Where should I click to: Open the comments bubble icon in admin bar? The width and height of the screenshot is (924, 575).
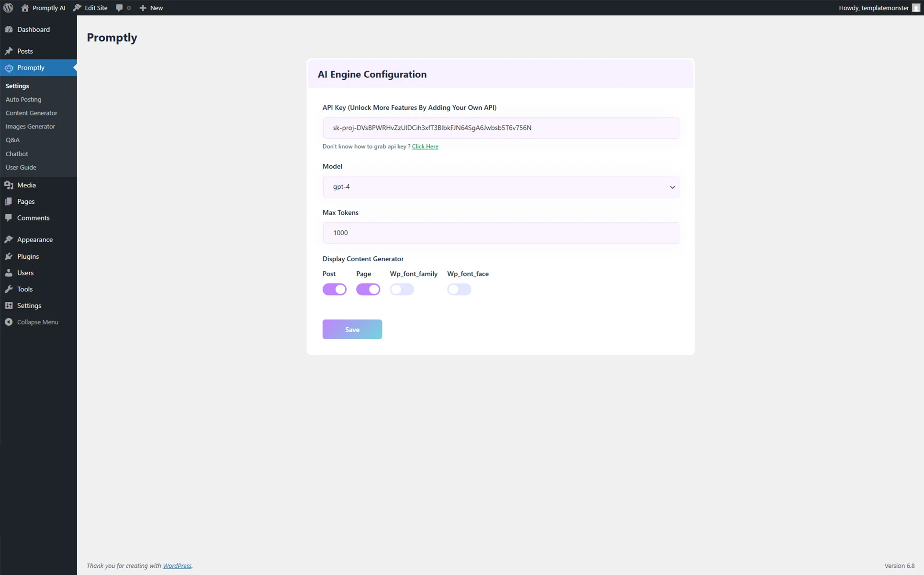(119, 8)
